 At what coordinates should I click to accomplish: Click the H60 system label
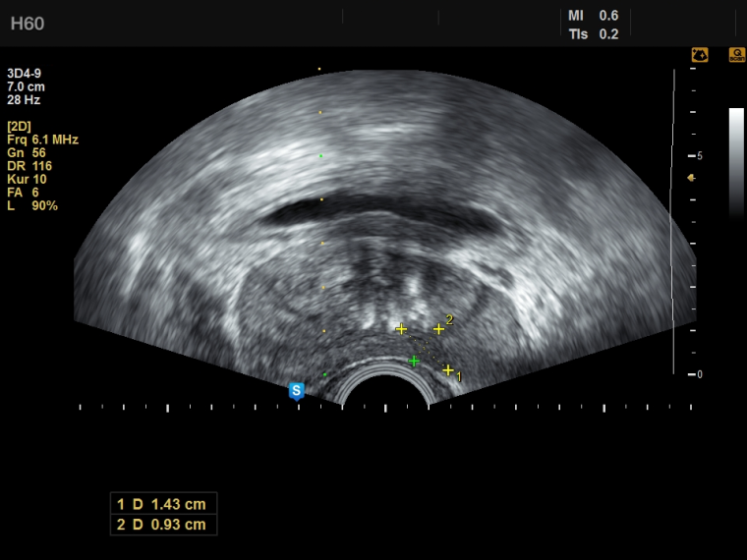click(x=28, y=24)
